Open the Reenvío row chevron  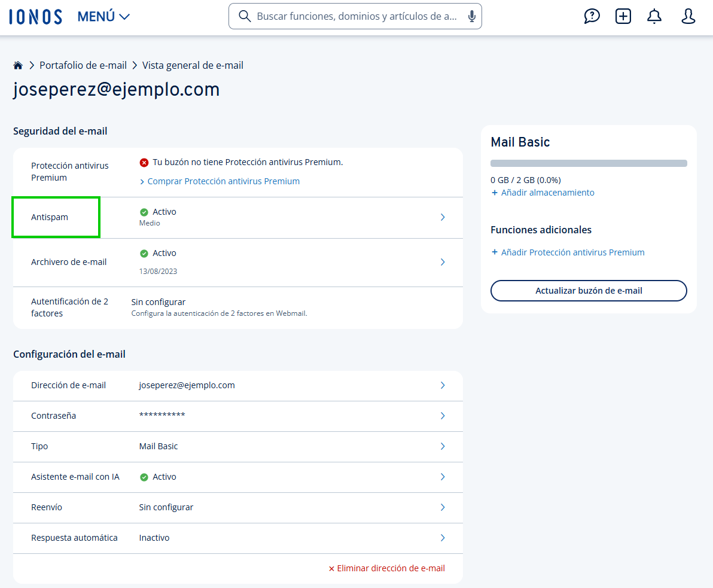tap(443, 507)
